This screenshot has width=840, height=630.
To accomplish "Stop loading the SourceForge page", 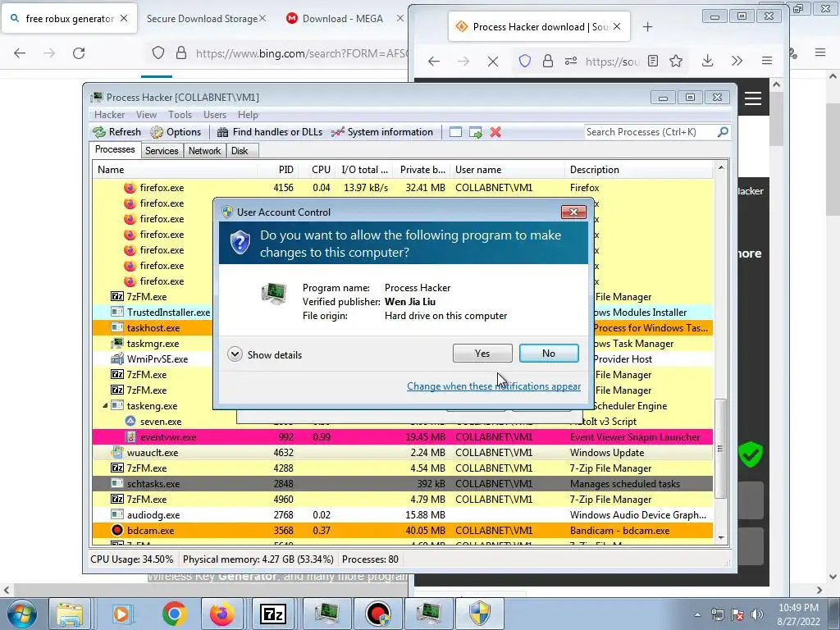I will pos(493,61).
